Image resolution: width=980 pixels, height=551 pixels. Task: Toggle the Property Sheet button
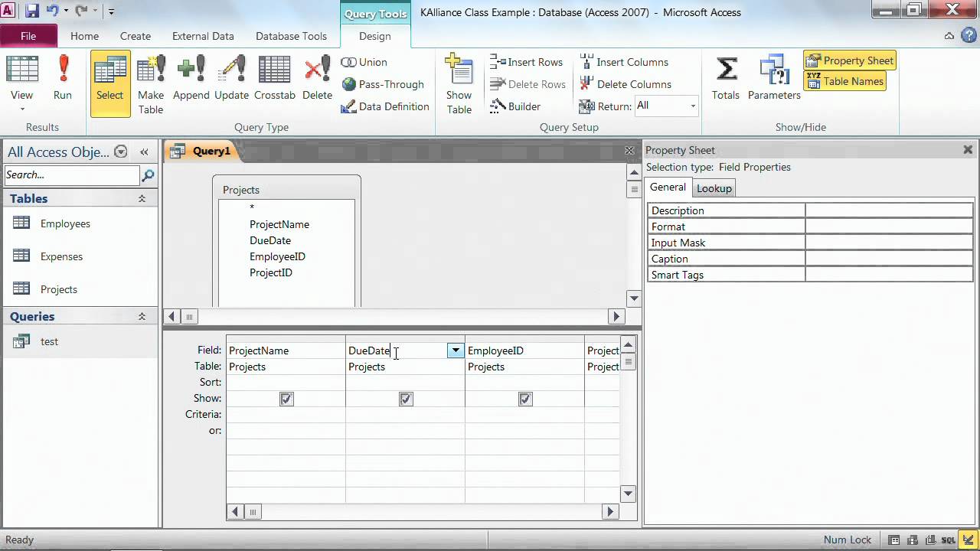pyautogui.click(x=850, y=60)
